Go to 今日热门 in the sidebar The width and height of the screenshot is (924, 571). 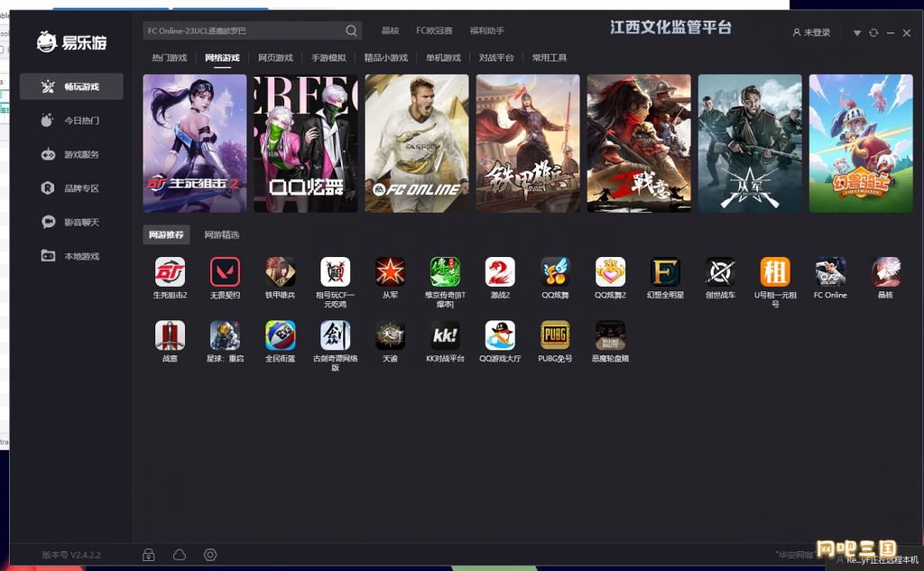[71, 120]
